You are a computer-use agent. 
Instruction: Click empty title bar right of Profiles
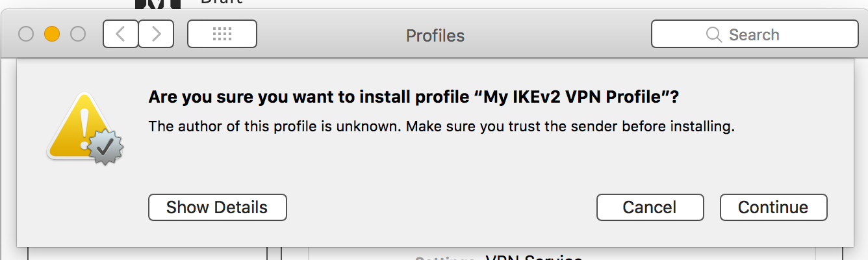[x=559, y=34]
